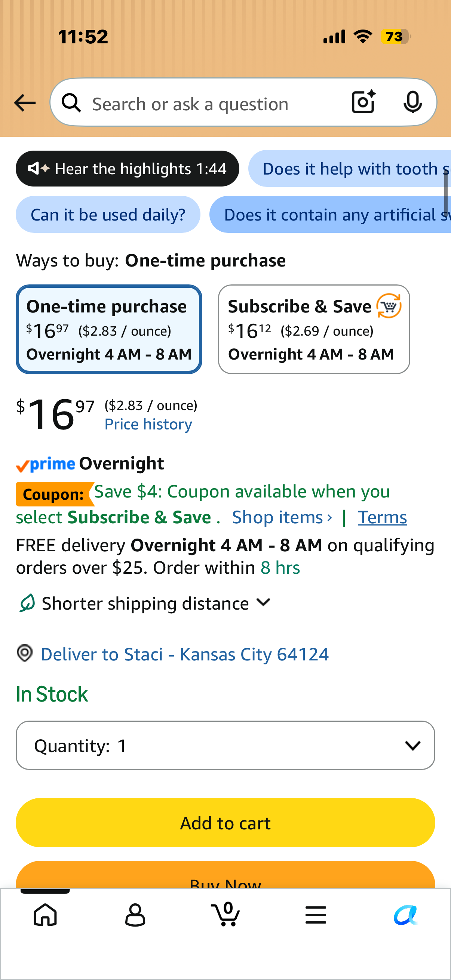Tap Does it contain any artificial chip

(x=330, y=215)
